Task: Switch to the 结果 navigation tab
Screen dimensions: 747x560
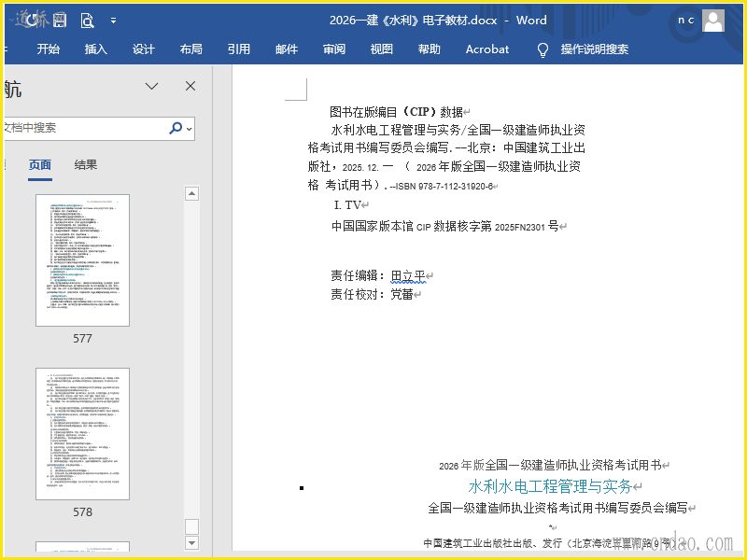Action: tap(86, 165)
